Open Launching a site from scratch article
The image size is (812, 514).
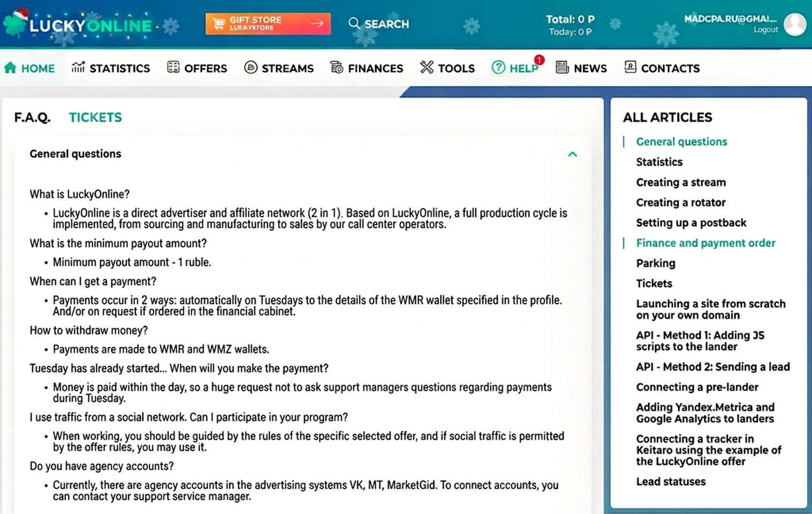[x=711, y=310]
